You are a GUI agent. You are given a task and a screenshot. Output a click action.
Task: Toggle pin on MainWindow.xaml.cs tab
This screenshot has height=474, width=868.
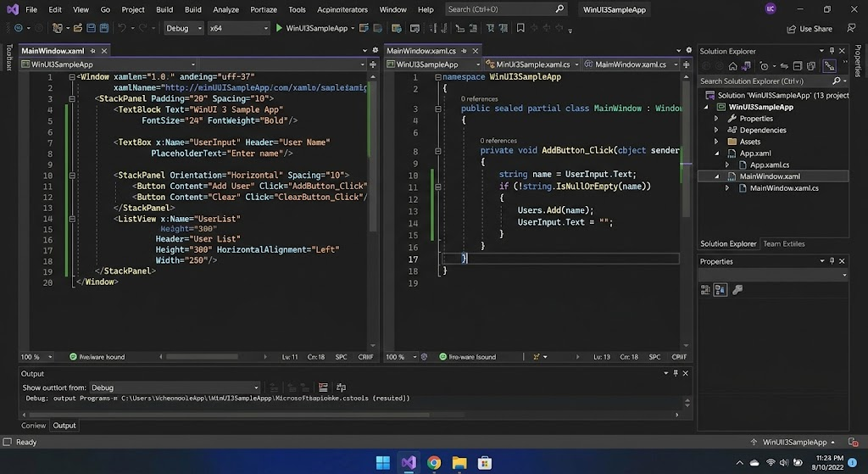pyautogui.click(x=464, y=50)
